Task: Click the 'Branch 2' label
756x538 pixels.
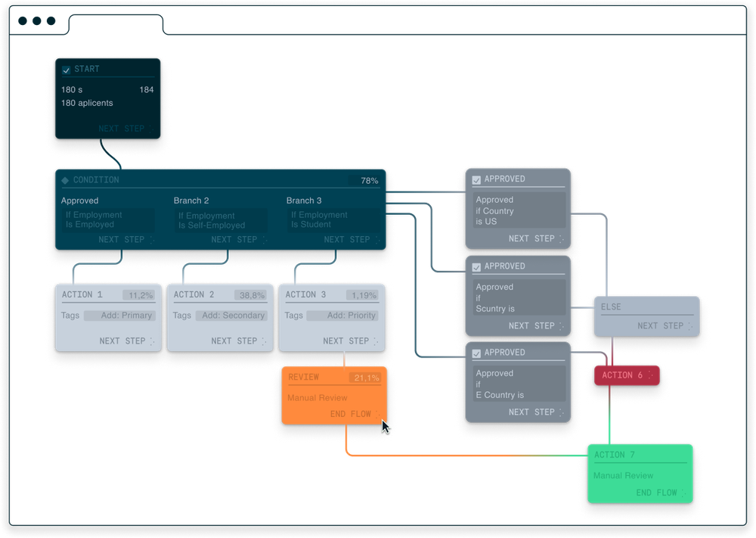Action: [x=191, y=201]
